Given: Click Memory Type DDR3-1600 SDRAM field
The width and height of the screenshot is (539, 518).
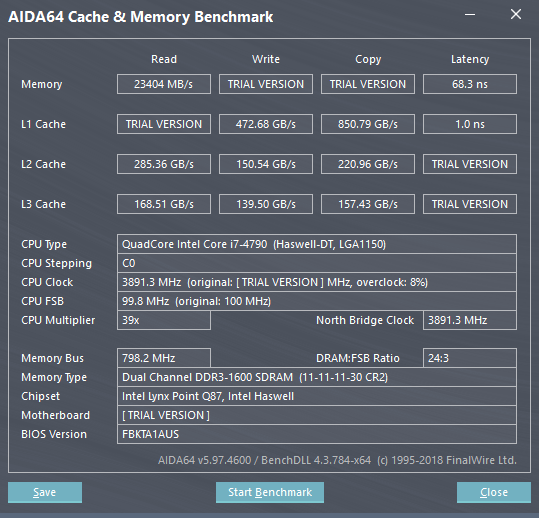Looking at the screenshot, I should [317, 377].
